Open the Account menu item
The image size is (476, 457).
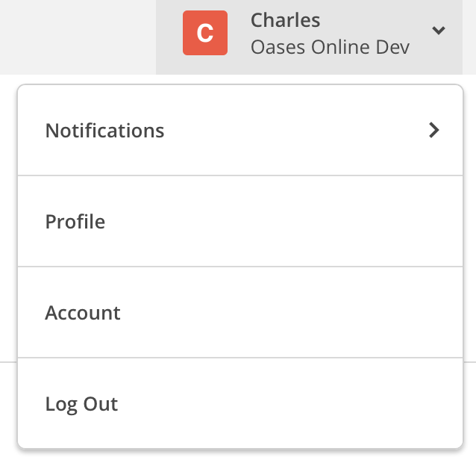(x=239, y=313)
